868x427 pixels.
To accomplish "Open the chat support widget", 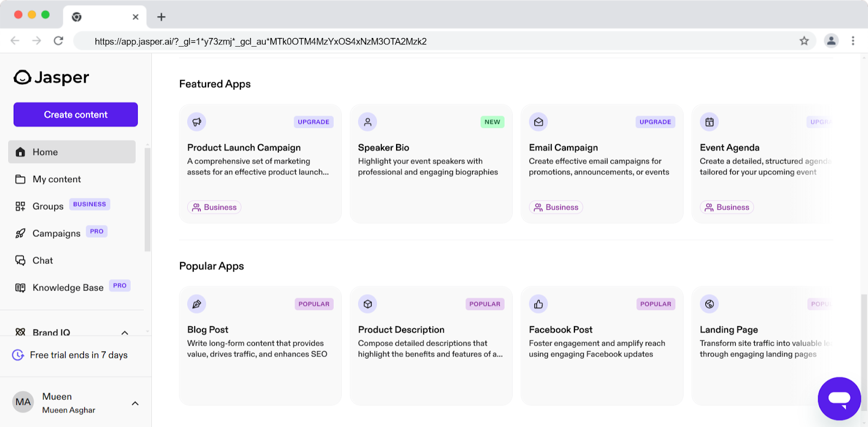I will pyautogui.click(x=839, y=399).
